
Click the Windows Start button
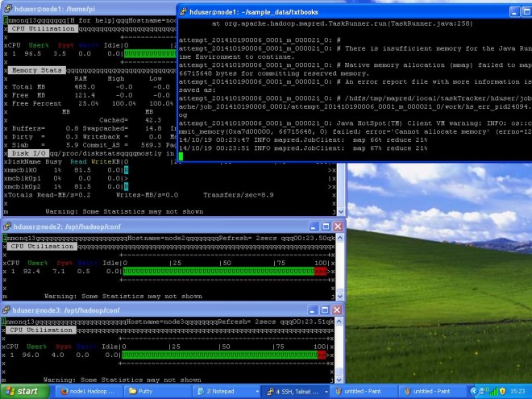click(23, 391)
